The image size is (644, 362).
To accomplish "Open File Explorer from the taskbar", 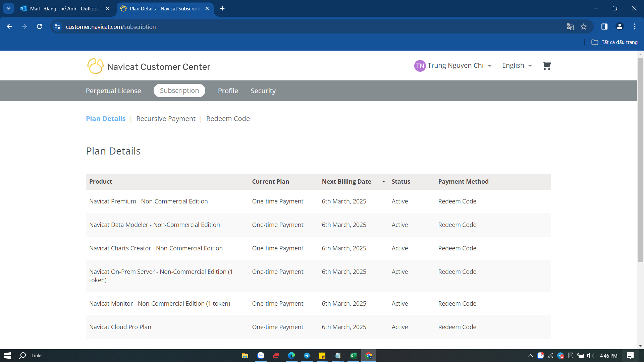I will point(245,356).
